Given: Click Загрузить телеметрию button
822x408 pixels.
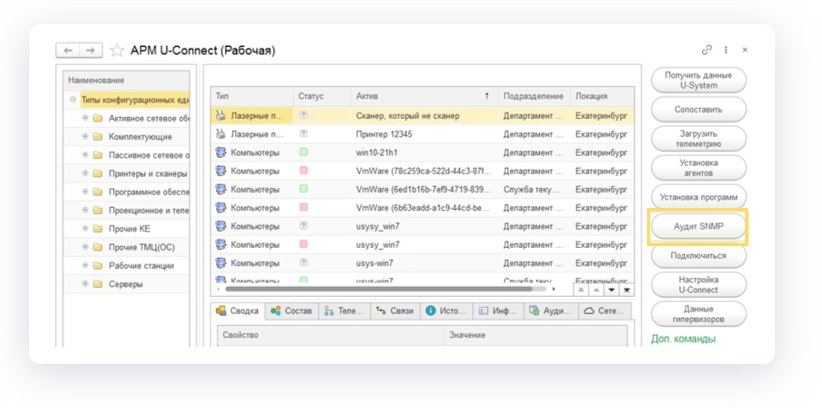Looking at the screenshot, I should (698, 138).
